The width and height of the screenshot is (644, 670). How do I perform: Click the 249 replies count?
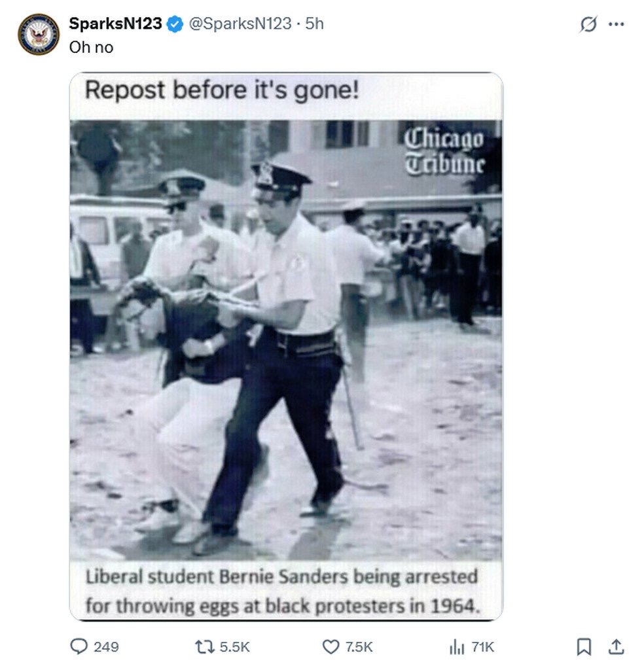tap(106, 647)
